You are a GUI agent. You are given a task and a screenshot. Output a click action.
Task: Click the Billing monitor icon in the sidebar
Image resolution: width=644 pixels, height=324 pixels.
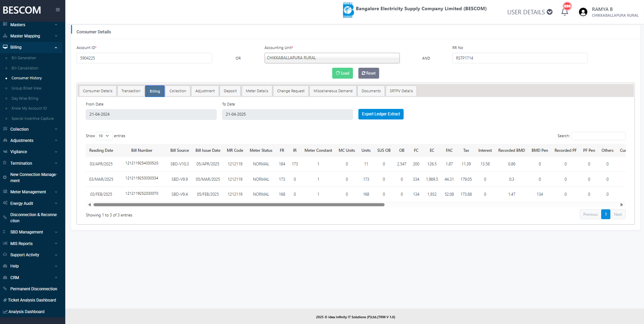point(5,47)
